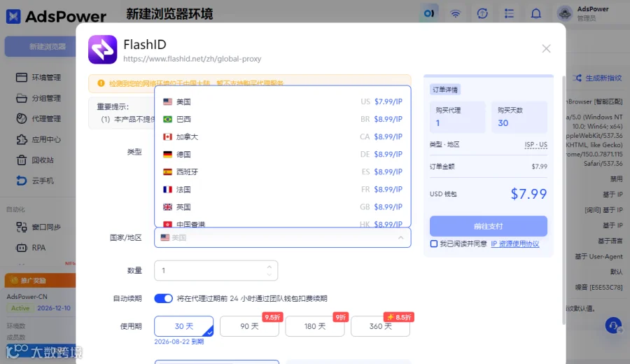
Task: Open RPA in the sidebar
Action: point(31,248)
